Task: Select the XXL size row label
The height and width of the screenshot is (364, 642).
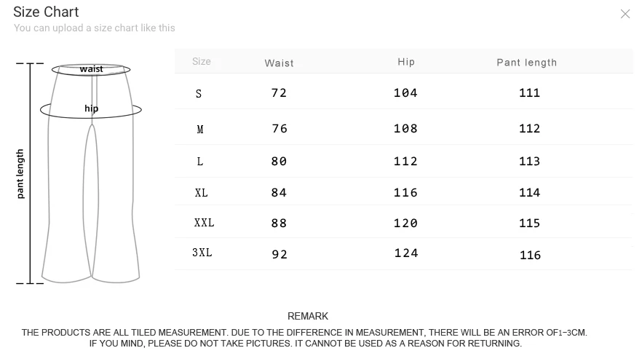Action: tap(204, 223)
